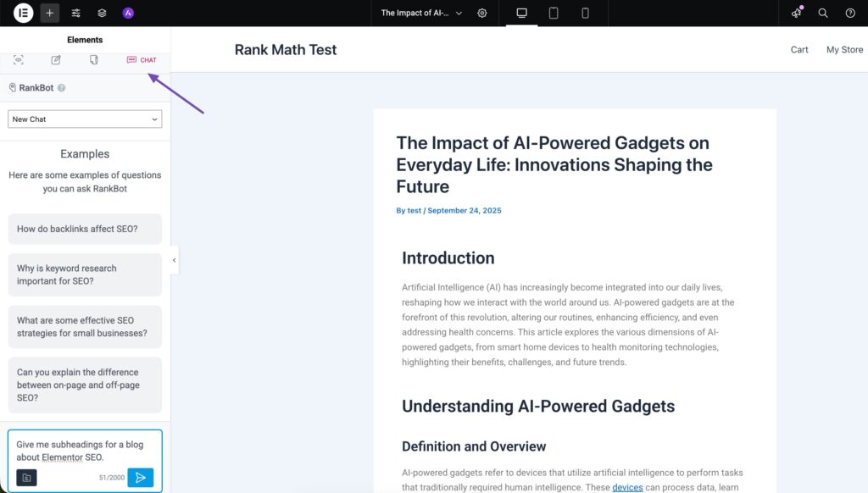Click the What's New megaphone icon
The height and width of the screenshot is (493, 868).
tap(796, 13)
